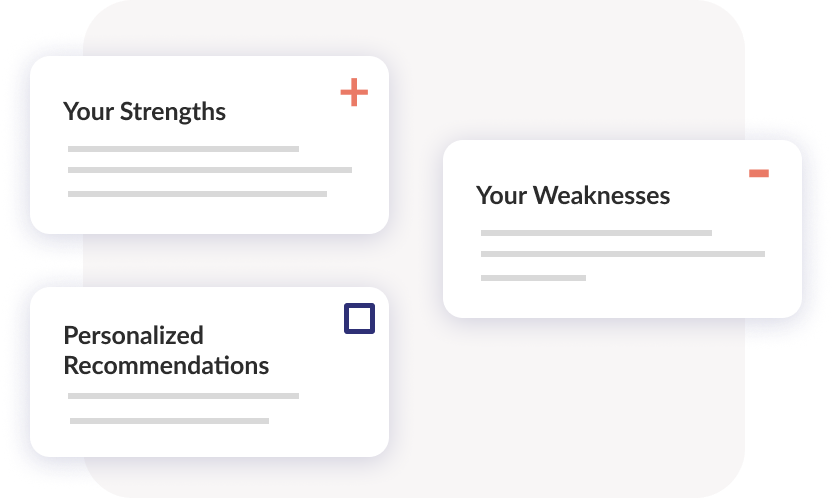Open the Personalized Recommendations title
832x498 pixels.
point(166,351)
